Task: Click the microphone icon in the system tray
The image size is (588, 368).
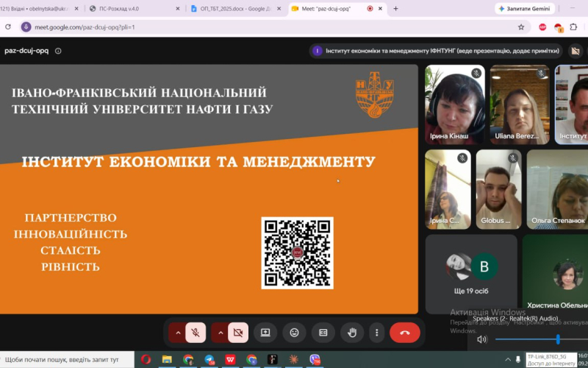Action: click(x=518, y=359)
